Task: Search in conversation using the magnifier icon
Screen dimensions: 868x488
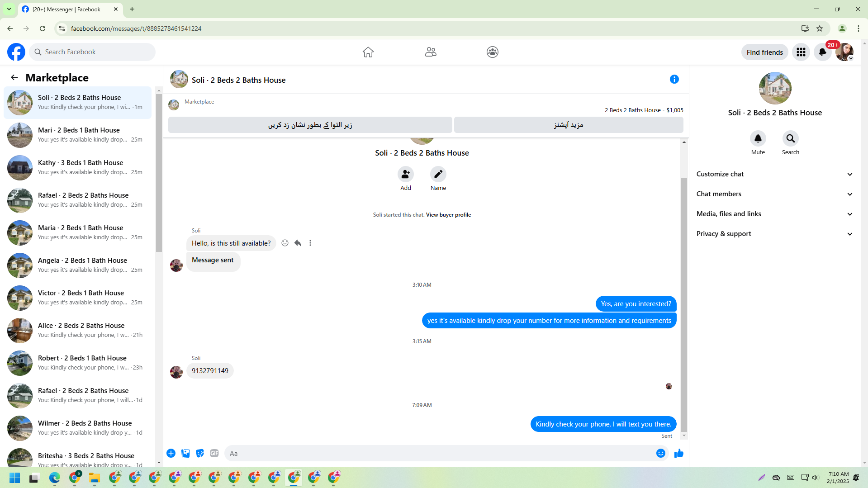Action: 791,138
